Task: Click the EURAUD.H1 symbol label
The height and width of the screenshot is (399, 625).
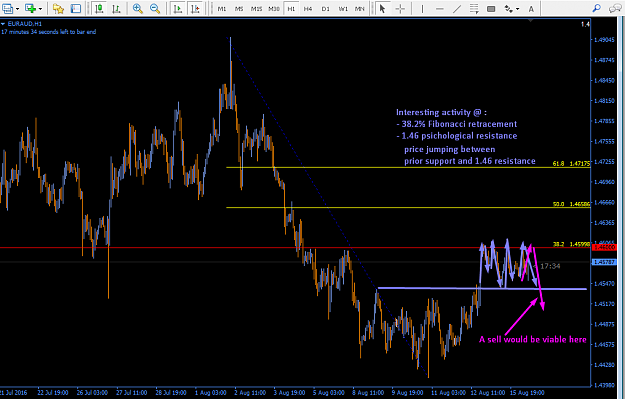Action: coord(25,24)
